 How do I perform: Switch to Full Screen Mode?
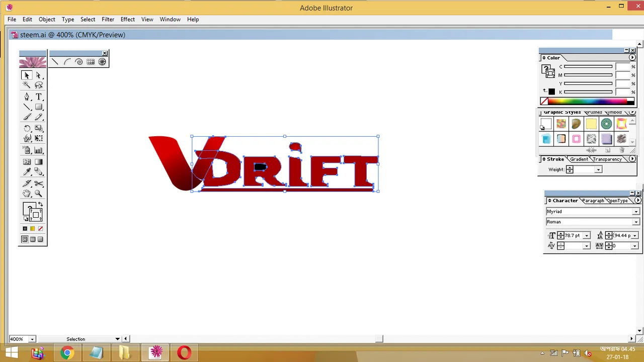click(x=41, y=239)
